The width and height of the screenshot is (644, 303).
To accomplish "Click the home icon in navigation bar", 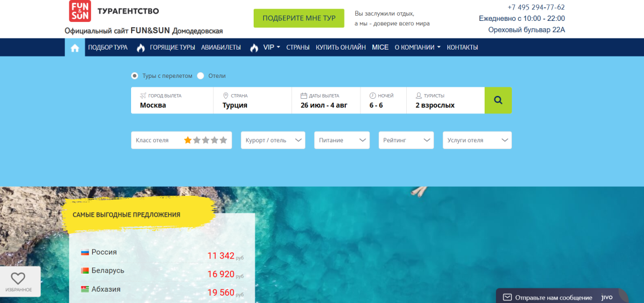I will coord(75,47).
